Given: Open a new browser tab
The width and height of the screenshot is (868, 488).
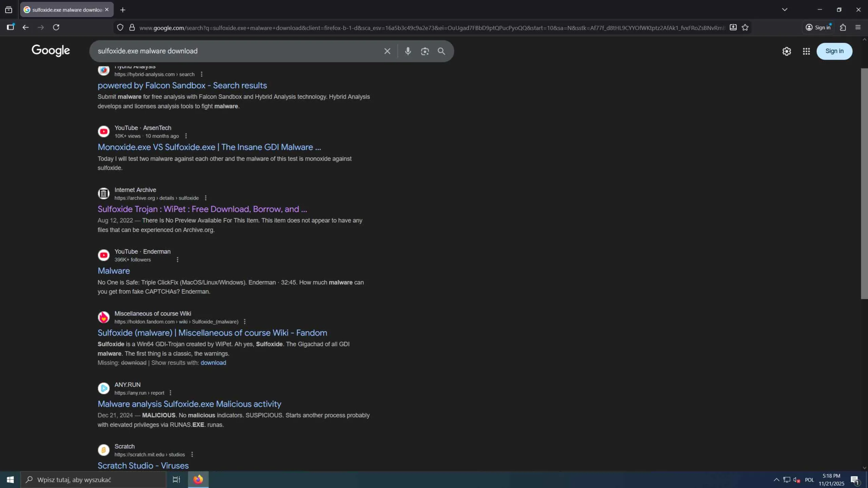Looking at the screenshot, I should pos(123,10).
